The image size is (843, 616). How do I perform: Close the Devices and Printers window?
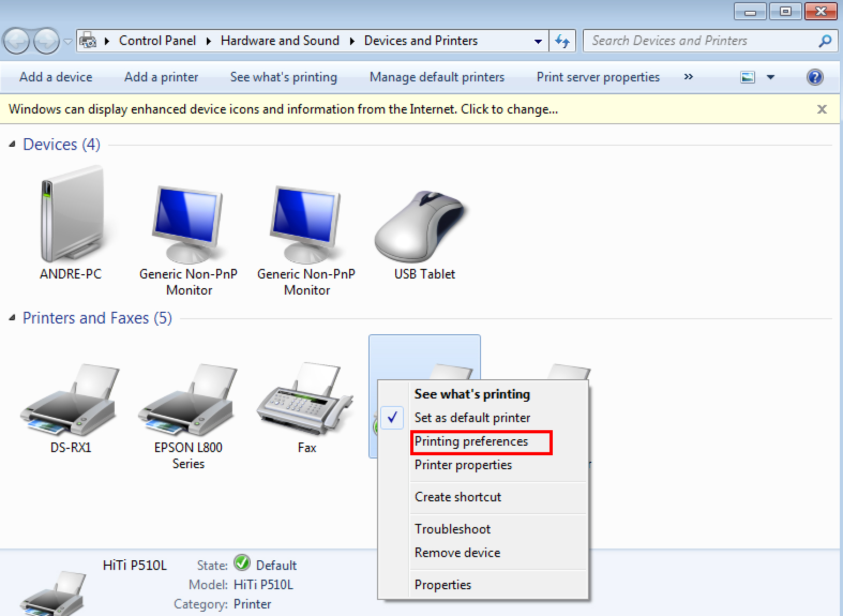coord(821,11)
